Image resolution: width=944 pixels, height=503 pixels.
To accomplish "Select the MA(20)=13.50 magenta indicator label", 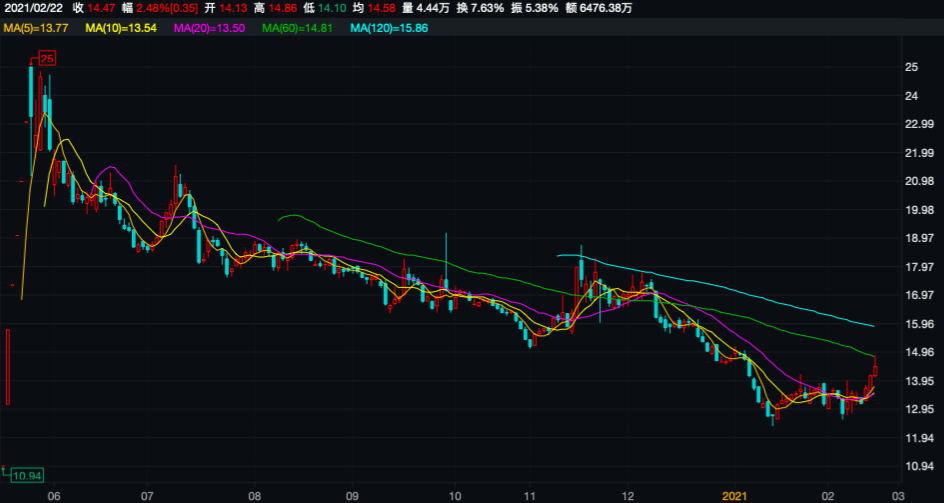I will pyautogui.click(x=210, y=28).
